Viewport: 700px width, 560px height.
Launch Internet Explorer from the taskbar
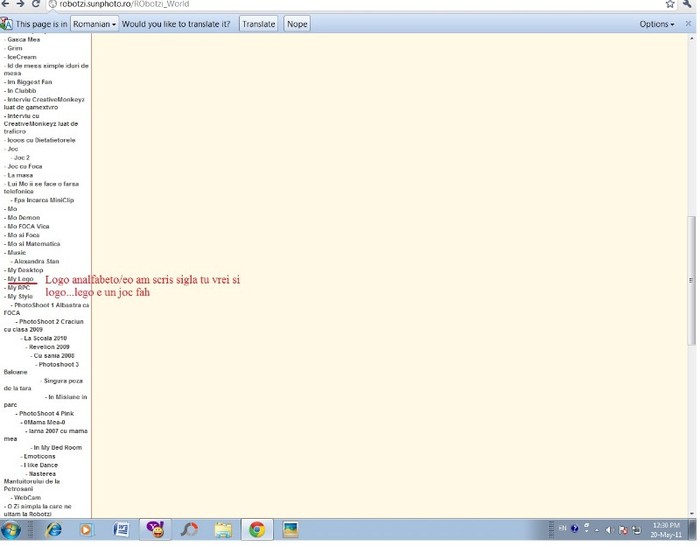[x=53, y=530]
